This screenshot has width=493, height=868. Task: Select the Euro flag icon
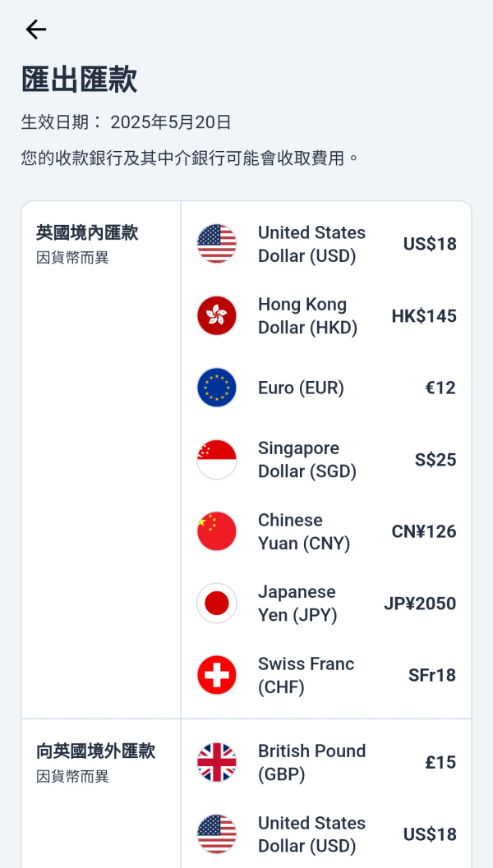(x=216, y=388)
